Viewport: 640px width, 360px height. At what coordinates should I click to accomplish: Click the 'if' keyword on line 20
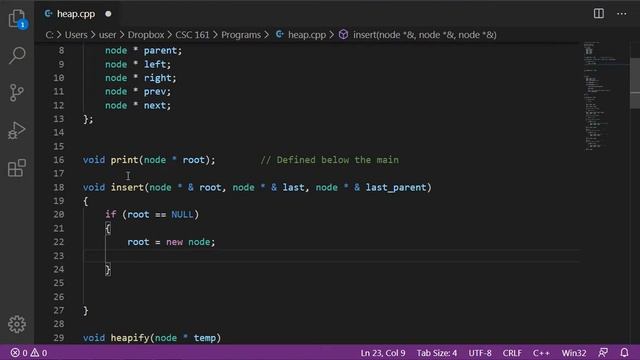(110, 215)
